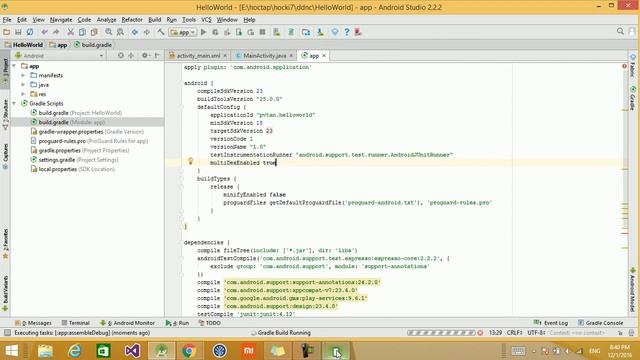
Task: Click the Undo arrow icon
Action: pyautogui.click(x=44, y=32)
